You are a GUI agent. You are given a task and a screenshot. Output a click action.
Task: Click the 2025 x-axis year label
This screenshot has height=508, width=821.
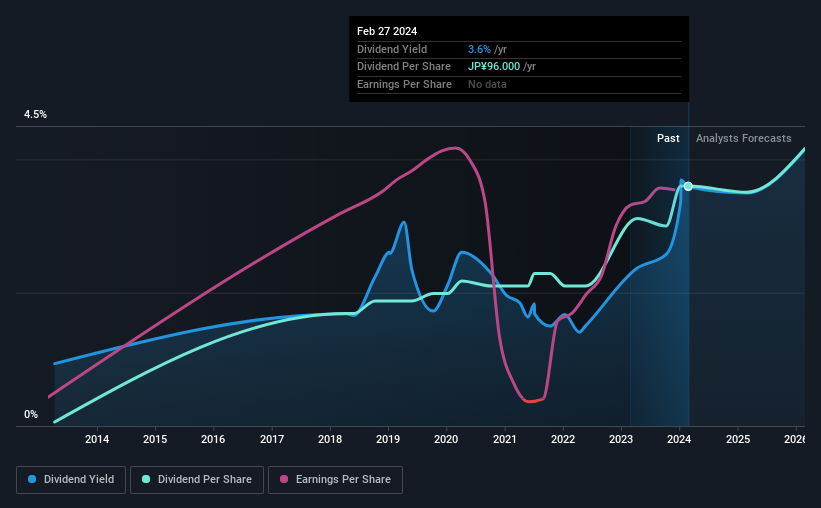tap(738, 439)
